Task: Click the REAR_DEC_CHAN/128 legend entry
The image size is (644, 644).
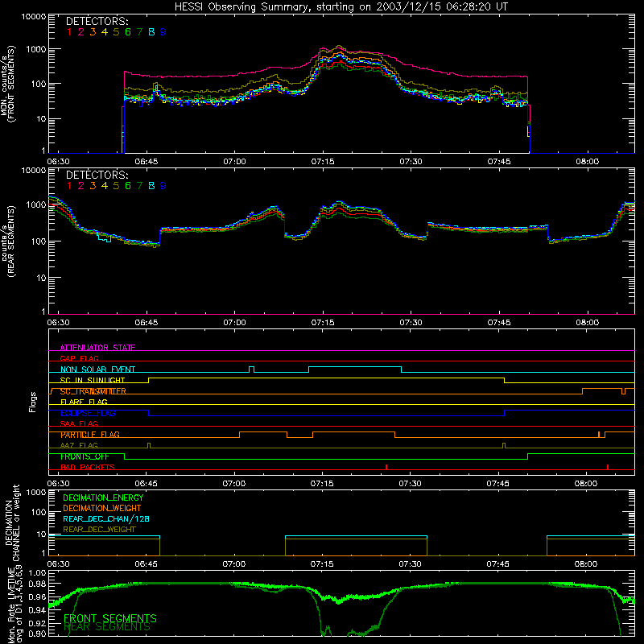Action: click(x=106, y=518)
